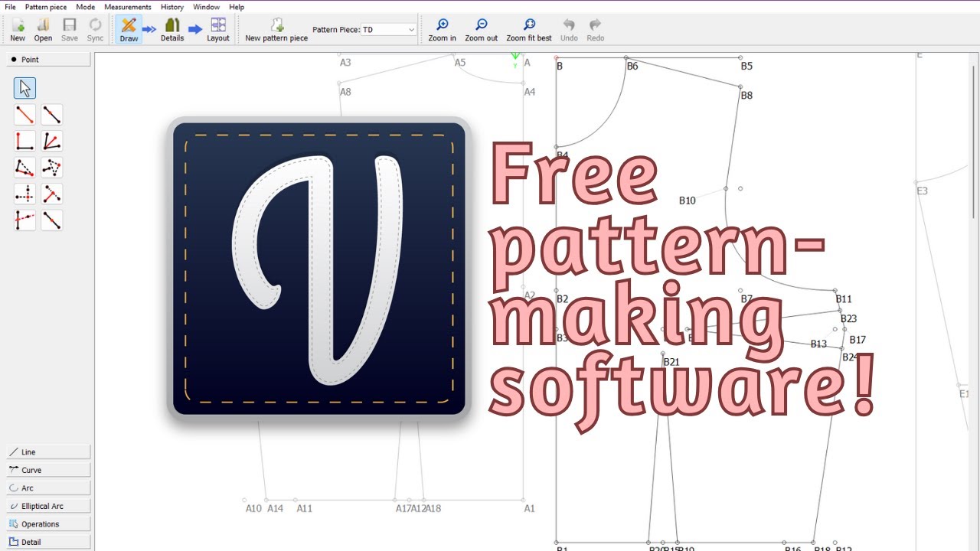Open the File menu
The width and height of the screenshot is (980, 551).
click(x=10, y=7)
